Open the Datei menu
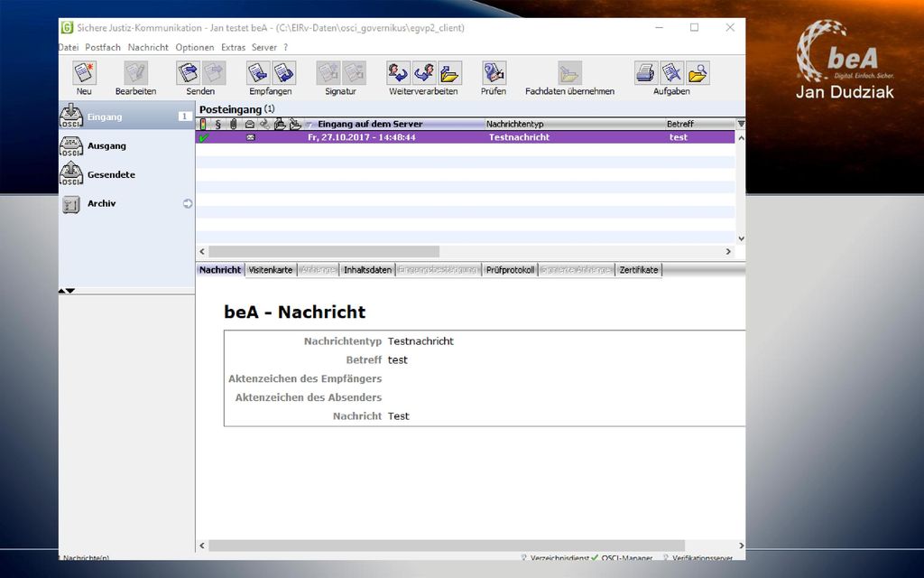 (x=69, y=47)
